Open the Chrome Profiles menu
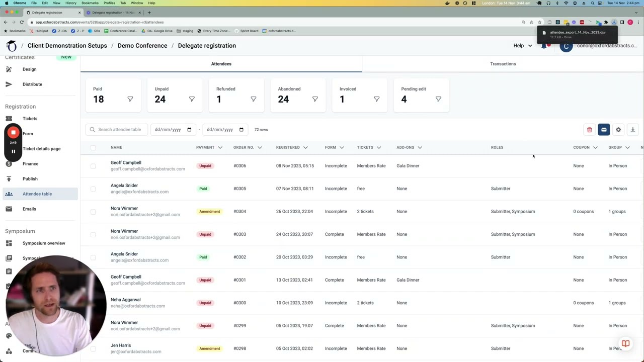 pos(109,3)
